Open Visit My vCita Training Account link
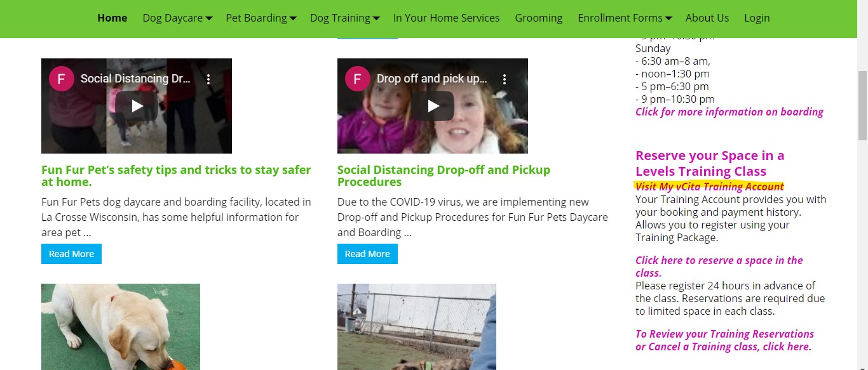 pyautogui.click(x=710, y=187)
